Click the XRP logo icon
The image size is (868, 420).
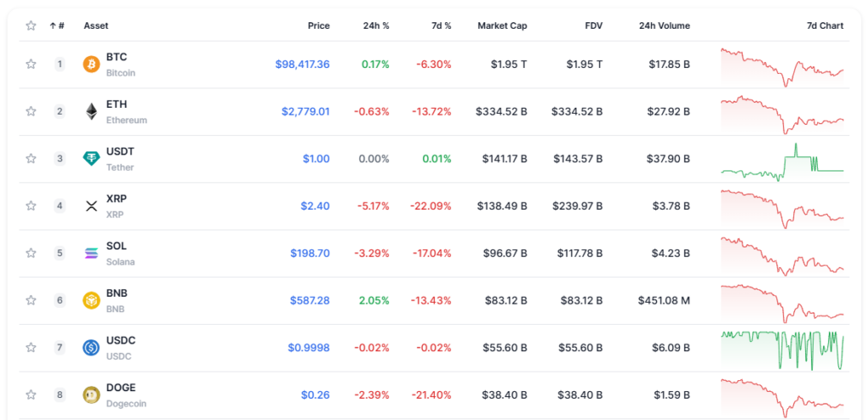(x=92, y=206)
